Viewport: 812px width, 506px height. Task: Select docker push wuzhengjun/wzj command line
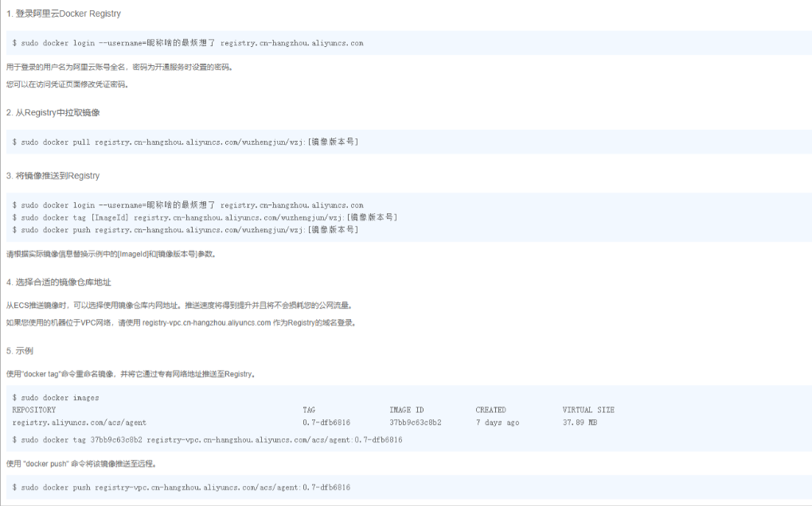(185, 230)
